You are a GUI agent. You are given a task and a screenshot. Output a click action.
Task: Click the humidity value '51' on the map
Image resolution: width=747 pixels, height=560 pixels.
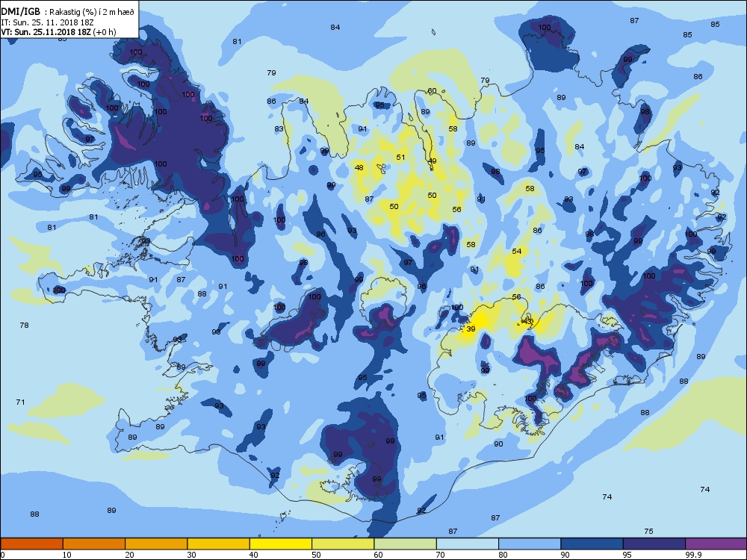[400, 157]
